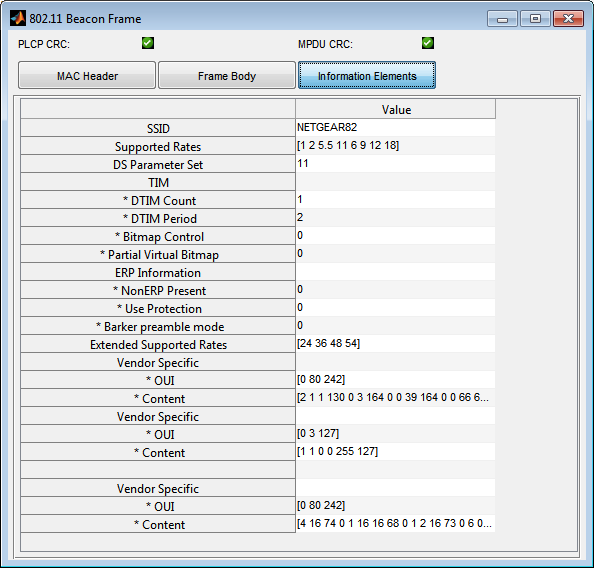
Task: Click the Supported Rates value cell
Action: 395,146
